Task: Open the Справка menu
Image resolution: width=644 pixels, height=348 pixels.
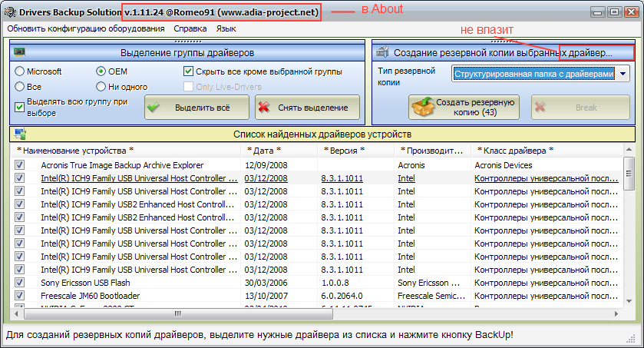Action: (190, 28)
